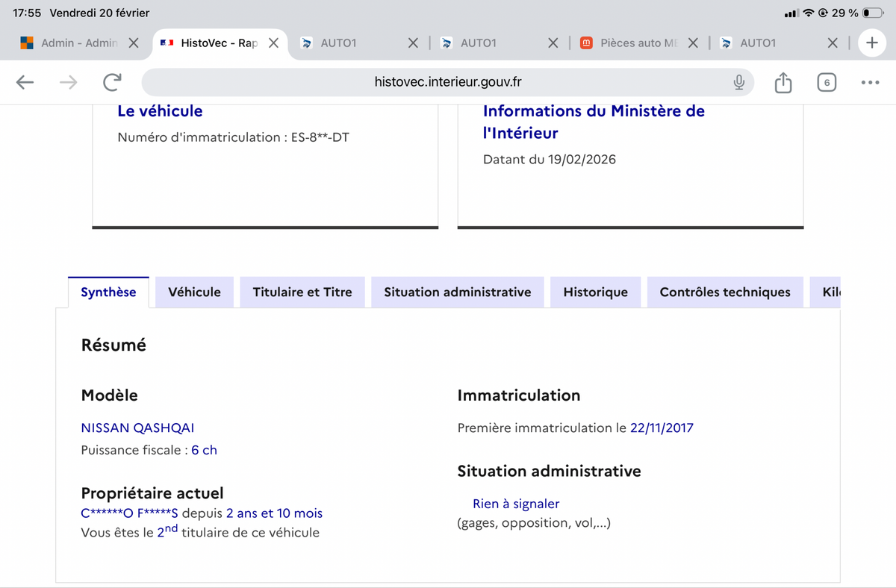Open the three-dot browser menu
Screen dimensions: 896x588
[870, 82]
